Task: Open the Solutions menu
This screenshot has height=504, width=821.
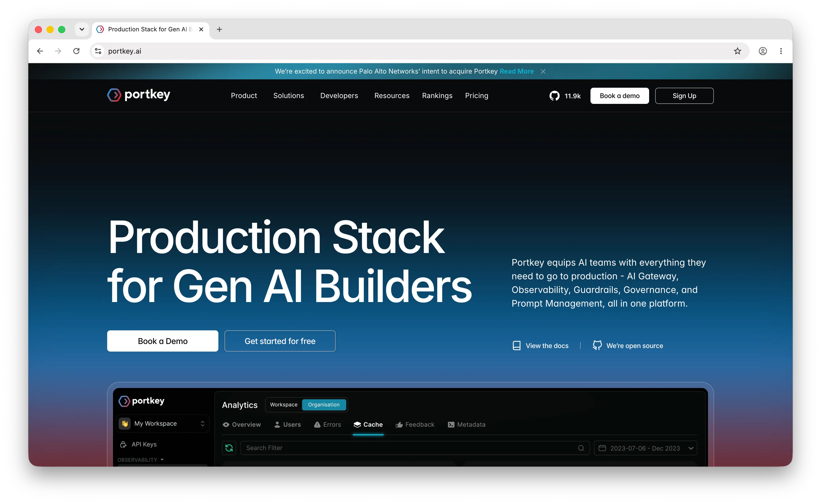Action: coord(288,96)
